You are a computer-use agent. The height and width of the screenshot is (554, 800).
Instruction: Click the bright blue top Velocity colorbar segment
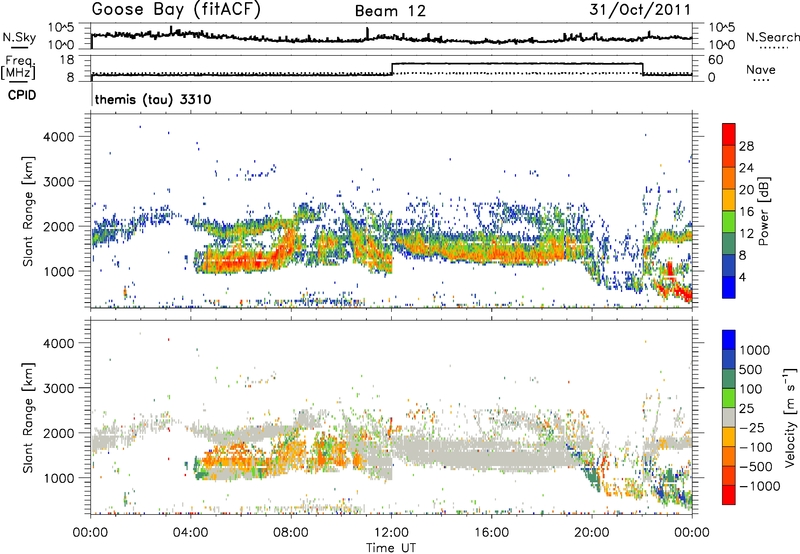729,340
